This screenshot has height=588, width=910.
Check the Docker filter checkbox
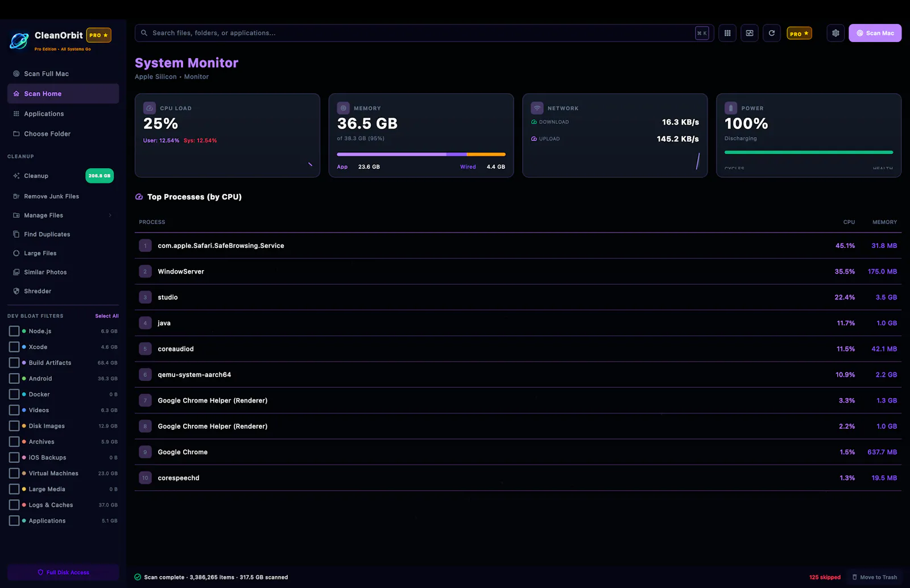[14, 394]
